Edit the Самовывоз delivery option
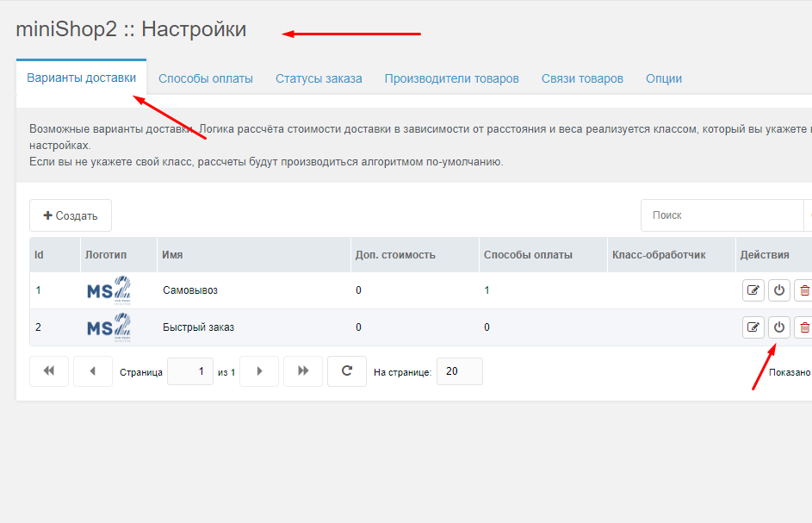812x523 pixels. [x=753, y=290]
